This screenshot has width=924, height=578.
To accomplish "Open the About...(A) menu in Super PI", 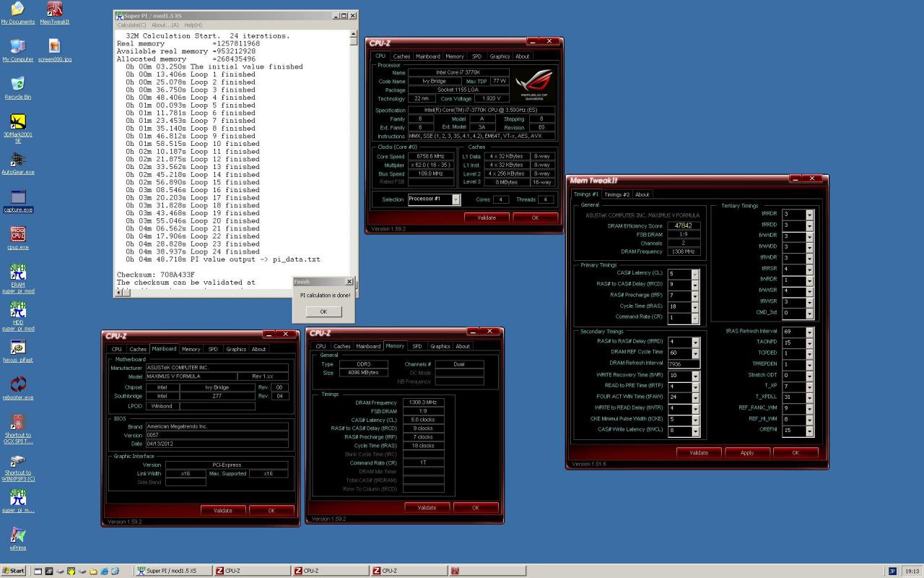I will [165, 25].
